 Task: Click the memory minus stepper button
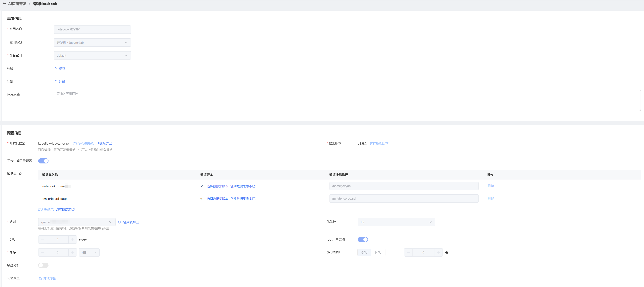[42, 252]
